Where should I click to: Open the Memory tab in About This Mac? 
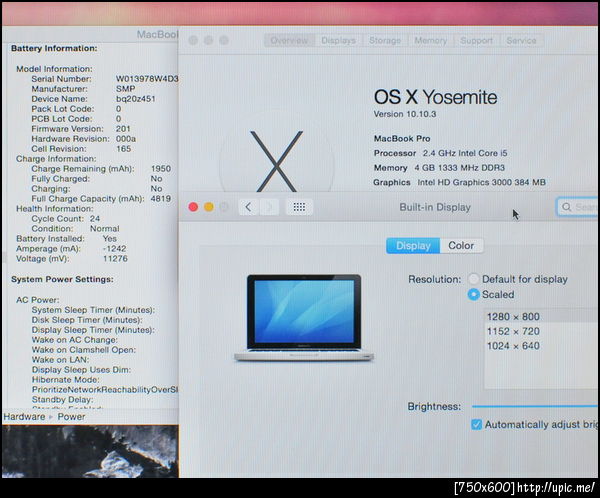click(430, 41)
